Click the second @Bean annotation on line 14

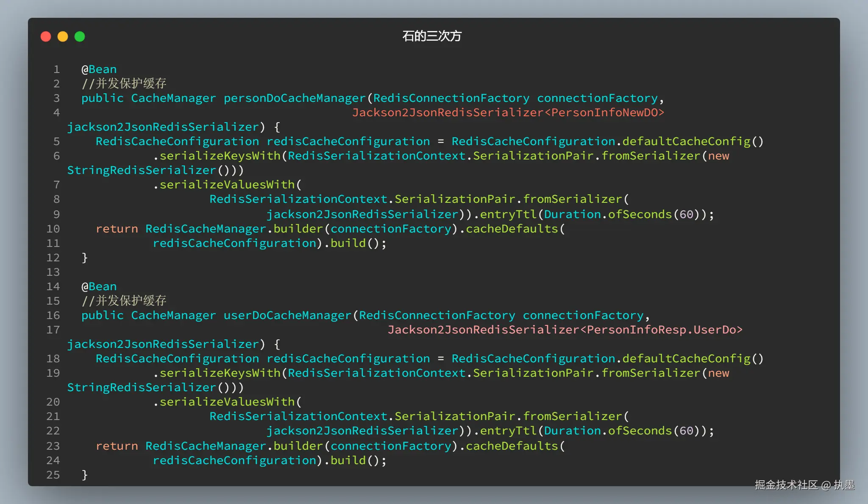(99, 286)
